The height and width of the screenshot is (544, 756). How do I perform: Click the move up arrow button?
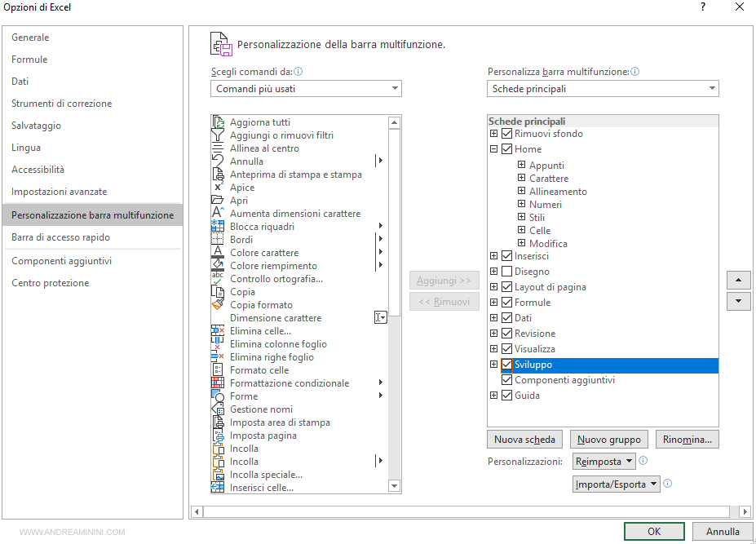click(x=738, y=281)
